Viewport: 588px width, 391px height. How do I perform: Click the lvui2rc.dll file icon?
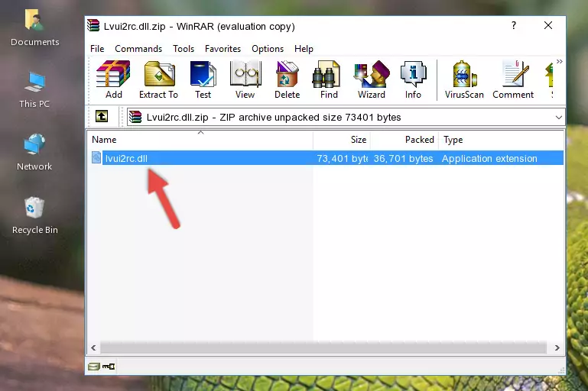96,157
